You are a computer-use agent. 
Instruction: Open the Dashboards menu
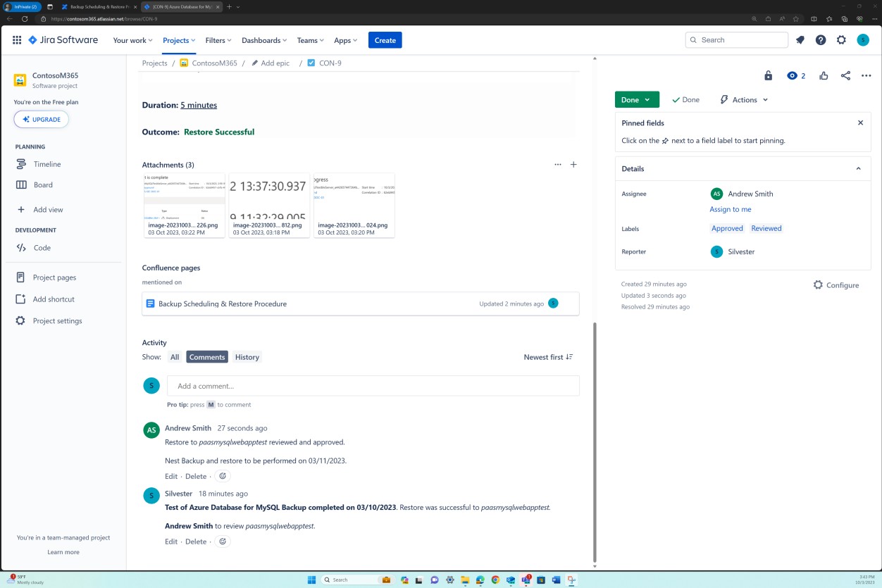(263, 40)
